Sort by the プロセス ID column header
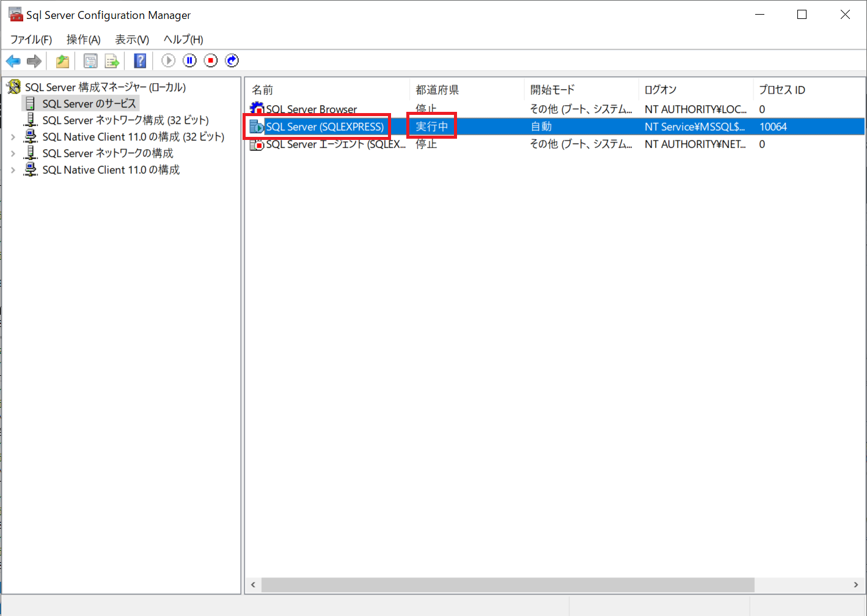This screenshot has height=616, width=867. 809,90
